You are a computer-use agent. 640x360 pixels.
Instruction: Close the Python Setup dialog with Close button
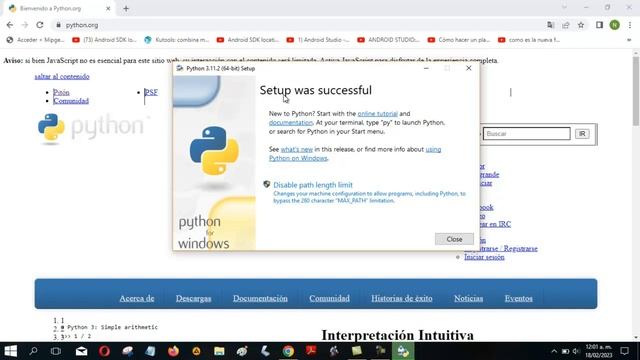[454, 239]
